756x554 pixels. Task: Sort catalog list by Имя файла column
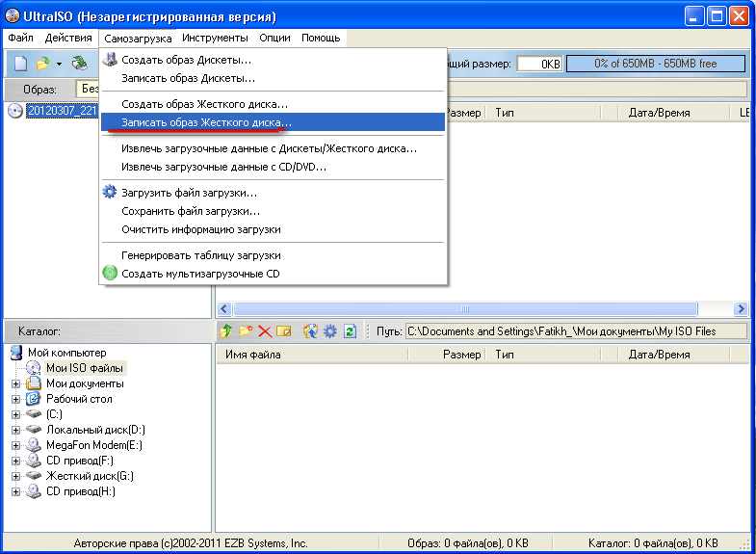[312, 355]
